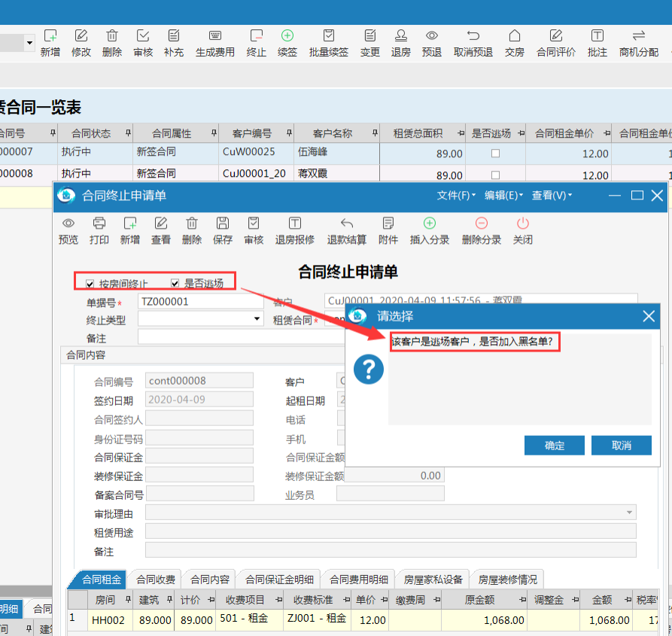Switch to the 合同内容 tab
672x636 pixels.
coord(209,580)
